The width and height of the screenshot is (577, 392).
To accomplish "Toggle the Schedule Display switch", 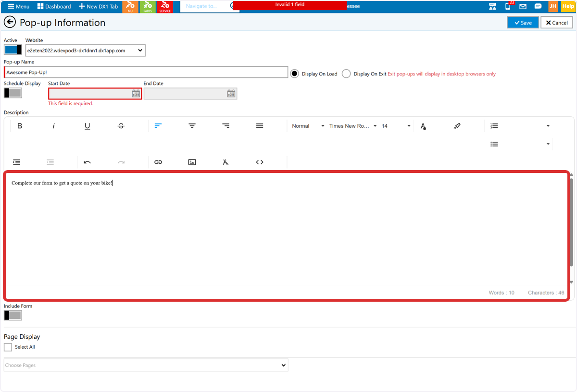I will pos(13,93).
